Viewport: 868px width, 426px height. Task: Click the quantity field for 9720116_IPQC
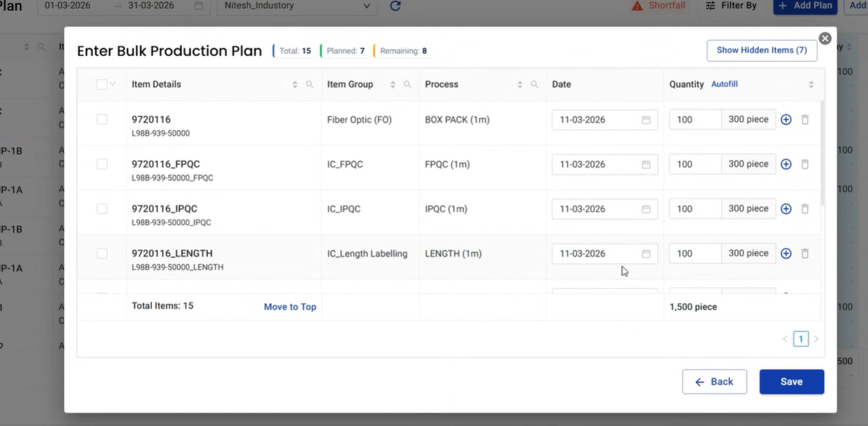(695, 209)
